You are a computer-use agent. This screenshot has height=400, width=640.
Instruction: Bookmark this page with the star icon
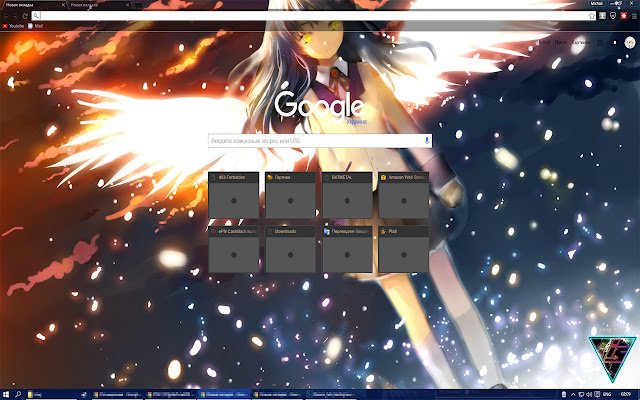pyautogui.click(x=592, y=16)
